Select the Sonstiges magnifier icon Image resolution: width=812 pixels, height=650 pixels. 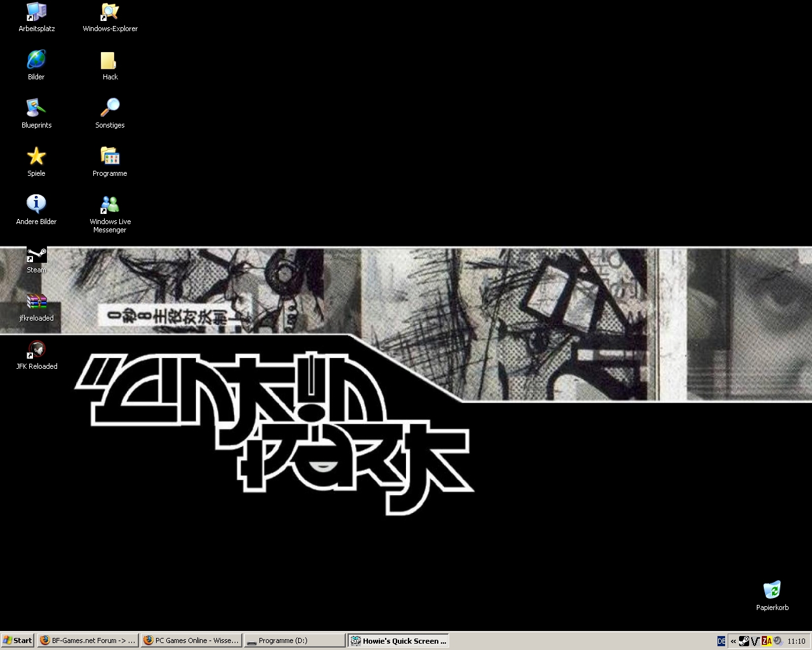tap(110, 114)
